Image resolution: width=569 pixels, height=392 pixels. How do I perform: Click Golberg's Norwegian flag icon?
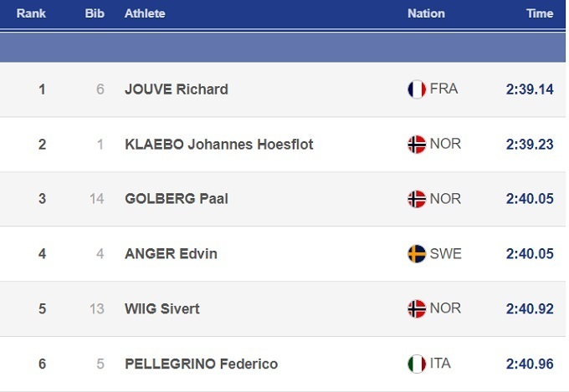[416, 199]
